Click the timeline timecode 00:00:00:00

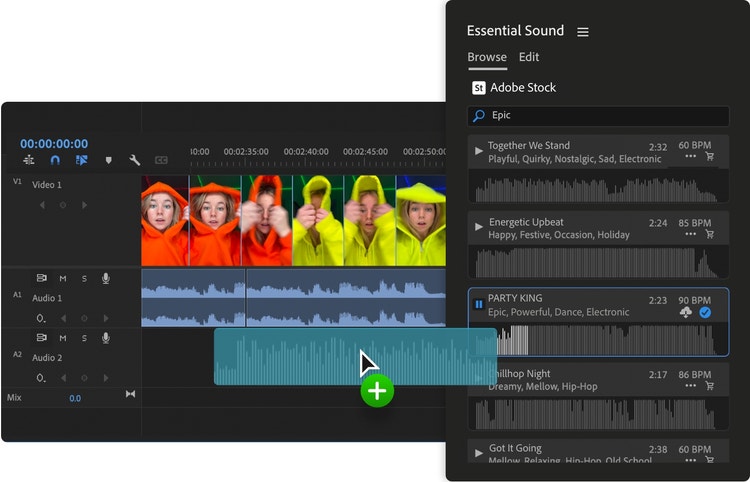tap(54, 144)
